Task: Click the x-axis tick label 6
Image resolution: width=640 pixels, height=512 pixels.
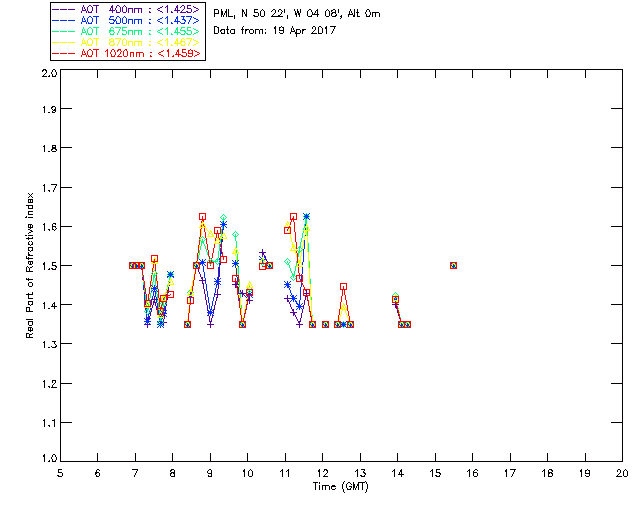Action: coord(98,473)
